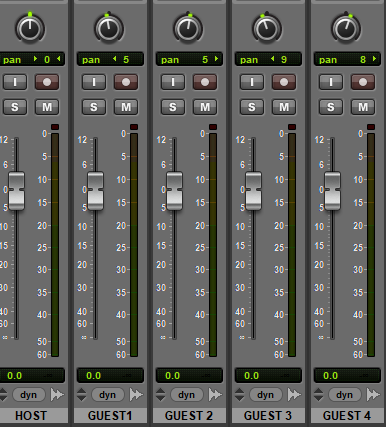Click the GUEST1 double-arrow automation icon
This screenshot has height=427, width=386.
click(136, 395)
